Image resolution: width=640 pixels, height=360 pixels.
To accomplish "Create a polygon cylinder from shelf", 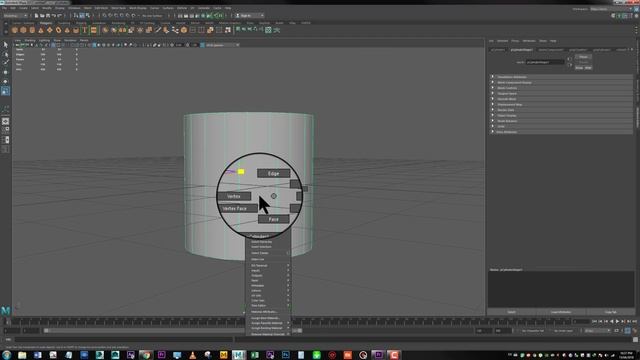I will 32,30.
